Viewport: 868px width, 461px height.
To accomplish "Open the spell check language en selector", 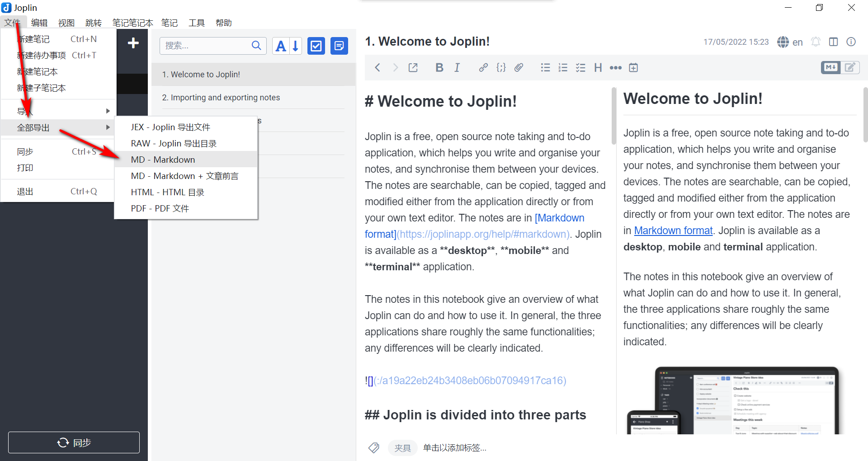I will tap(790, 42).
